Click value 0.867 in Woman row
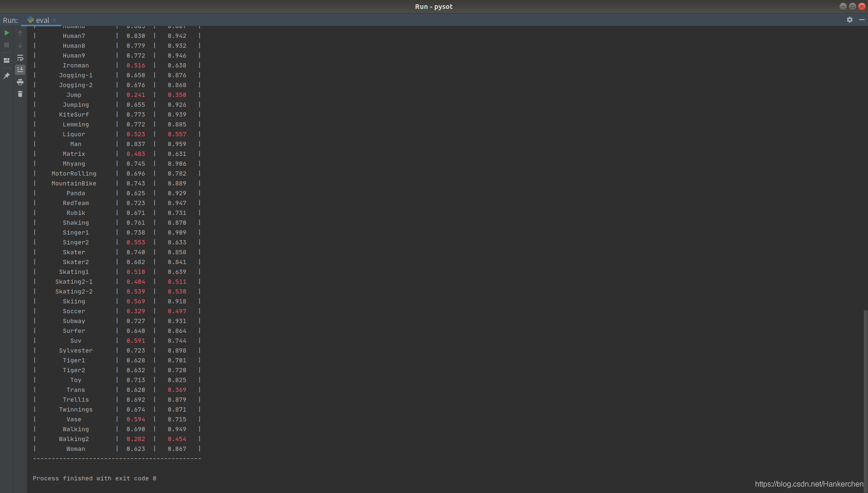This screenshot has height=493, width=868. tap(177, 449)
